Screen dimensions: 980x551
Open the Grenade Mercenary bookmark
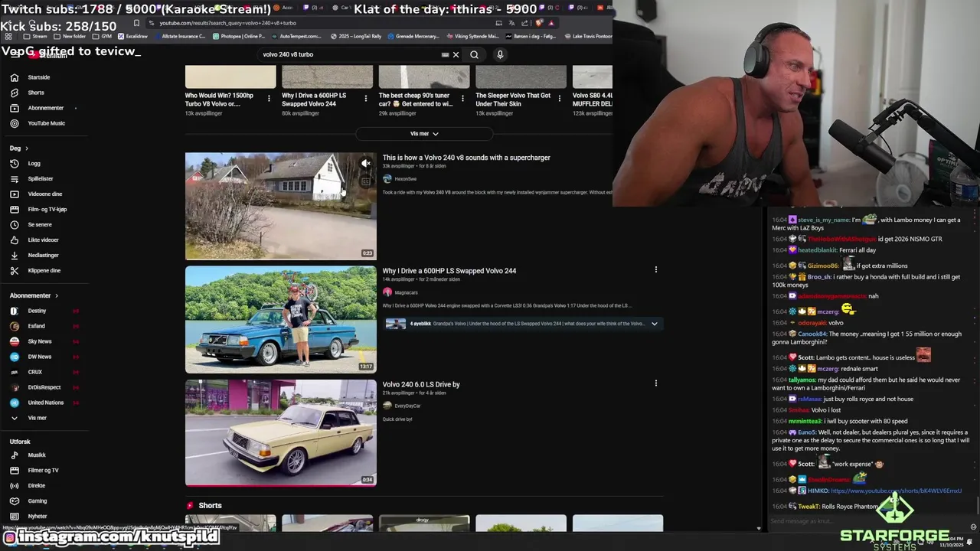pyautogui.click(x=413, y=36)
